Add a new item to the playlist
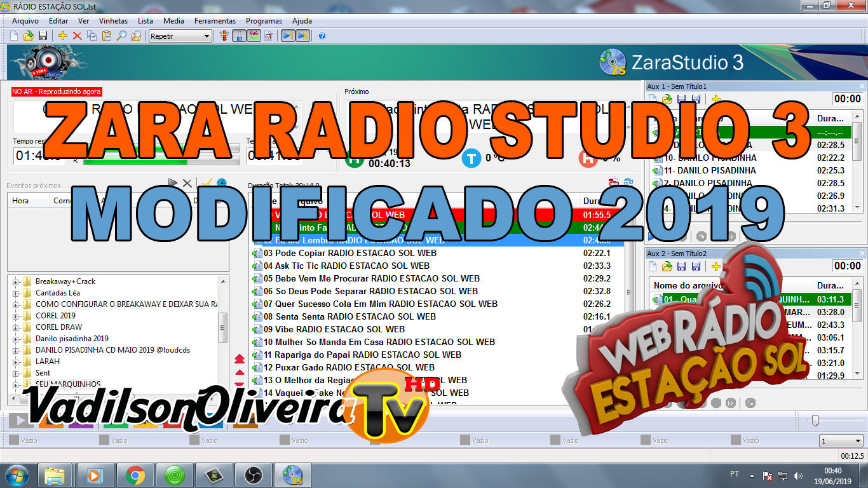The height and width of the screenshot is (488, 868). click(x=63, y=36)
